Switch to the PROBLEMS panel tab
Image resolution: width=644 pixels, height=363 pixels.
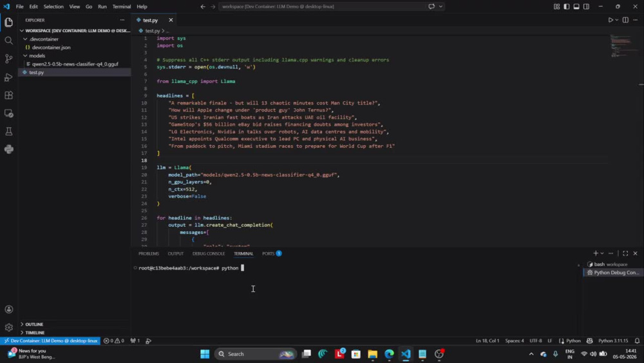coord(149,253)
